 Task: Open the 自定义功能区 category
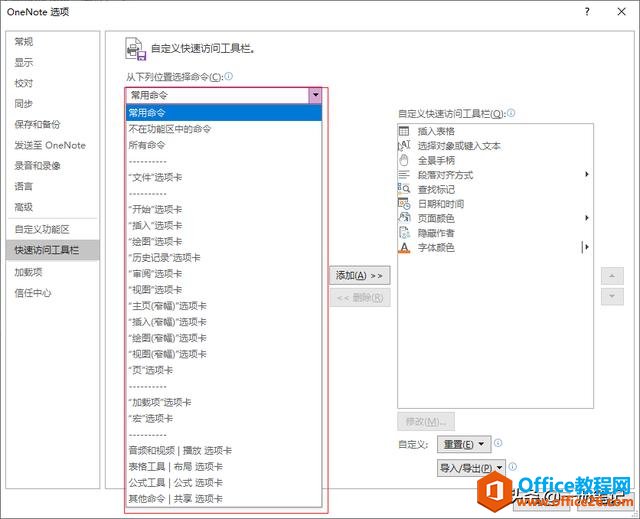pos(53,229)
